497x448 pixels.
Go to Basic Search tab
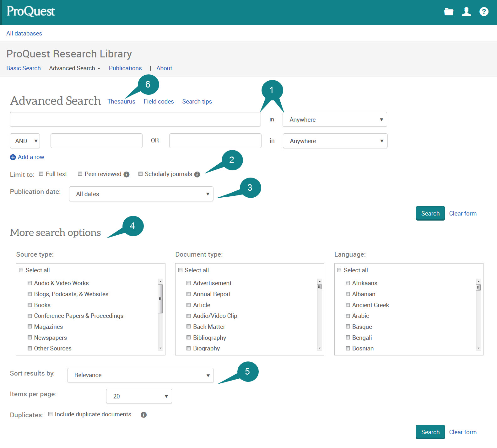pos(24,68)
